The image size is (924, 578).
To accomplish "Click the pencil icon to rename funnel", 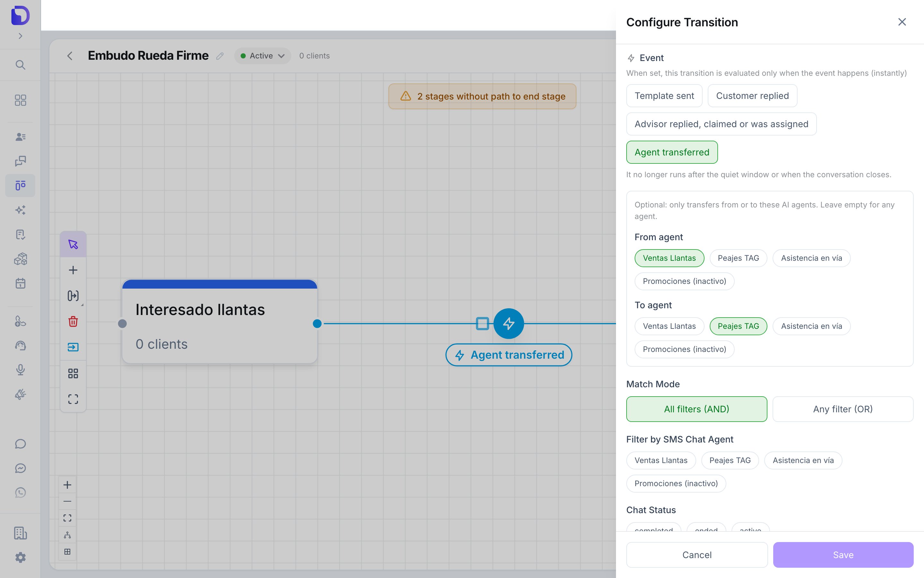I will (x=219, y=56).
